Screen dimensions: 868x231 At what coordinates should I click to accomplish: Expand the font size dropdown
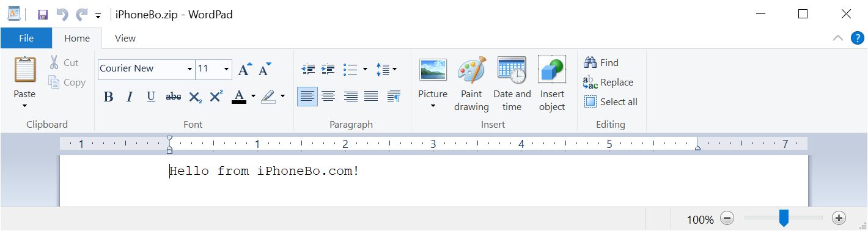click(227, 69)
